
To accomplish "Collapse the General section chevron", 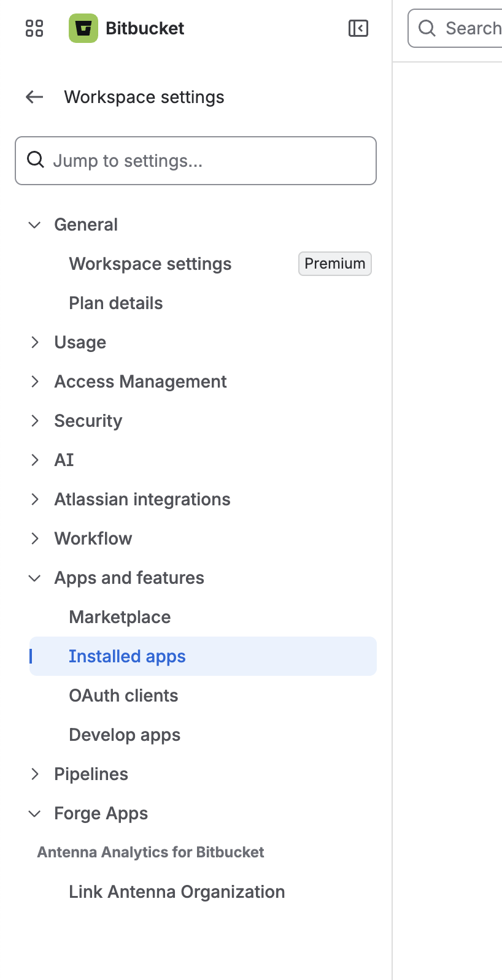I will tap(35, 225).
